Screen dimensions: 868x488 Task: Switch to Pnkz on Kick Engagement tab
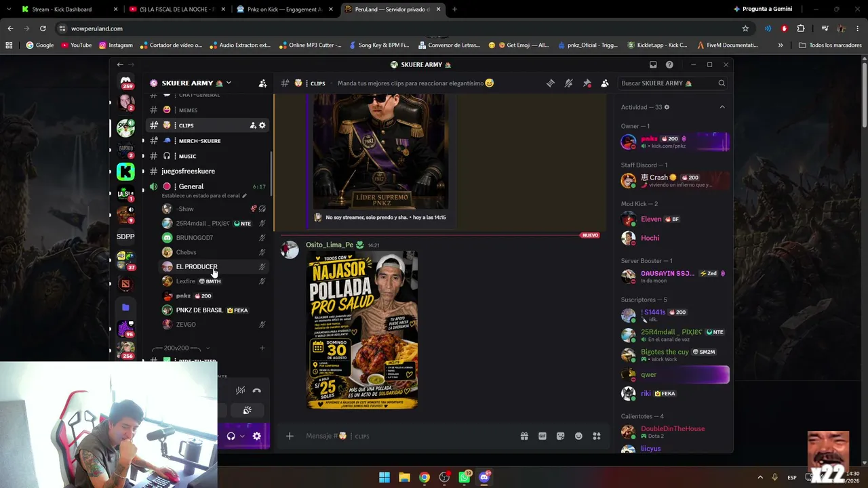(284, 9)
